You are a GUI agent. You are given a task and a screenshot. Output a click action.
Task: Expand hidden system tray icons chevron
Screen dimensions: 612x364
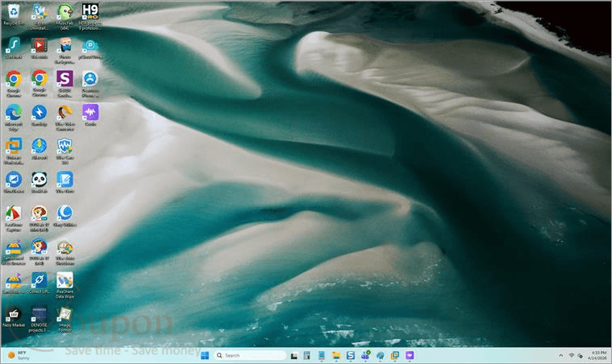(x=561, y=355)
